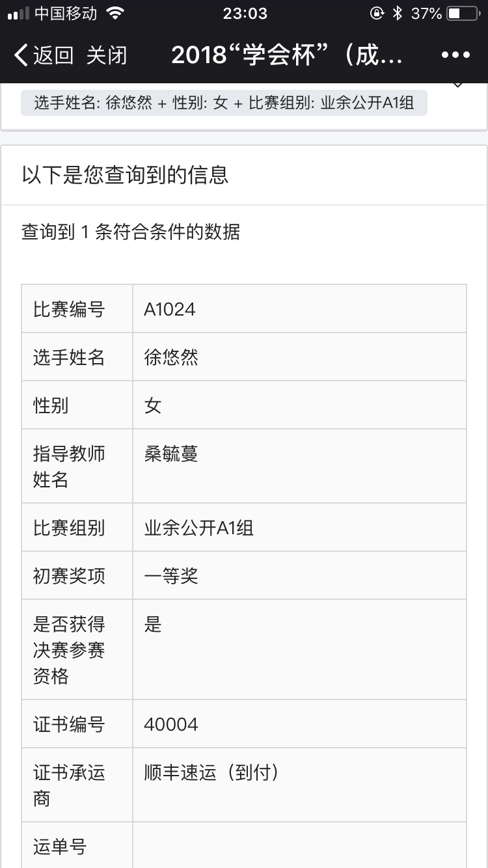488x868 pixels.
Task: Tap 关闭 to close the page
Action: 107,55
